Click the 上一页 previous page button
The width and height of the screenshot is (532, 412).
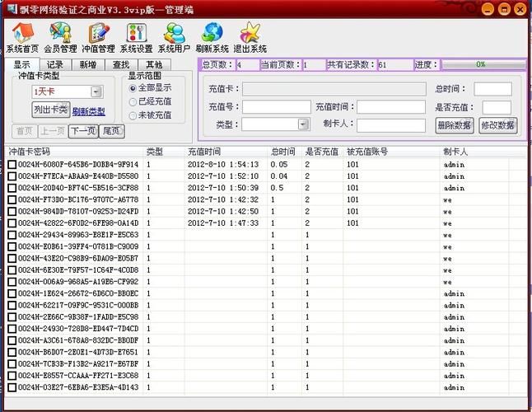point(53,131)
